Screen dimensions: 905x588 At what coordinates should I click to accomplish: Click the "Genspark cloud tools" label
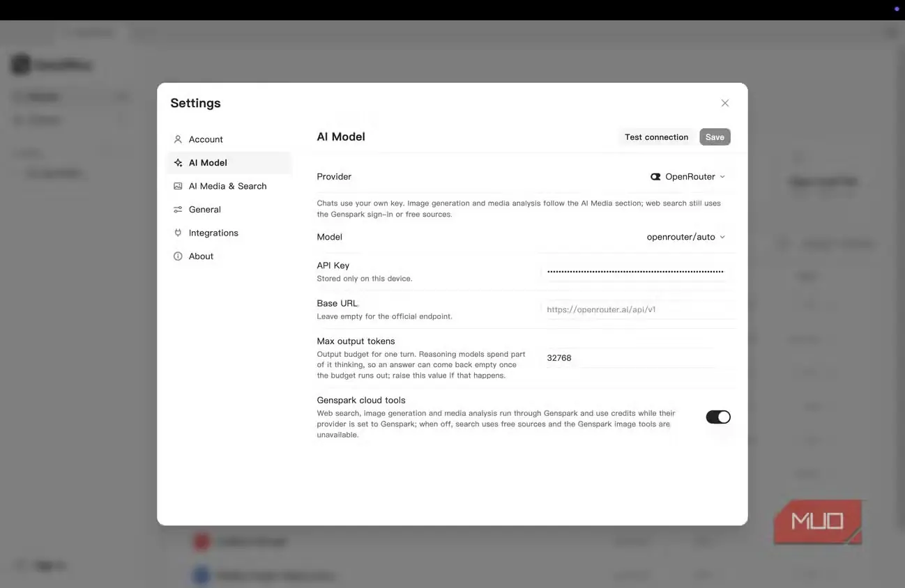coord(361,401)
